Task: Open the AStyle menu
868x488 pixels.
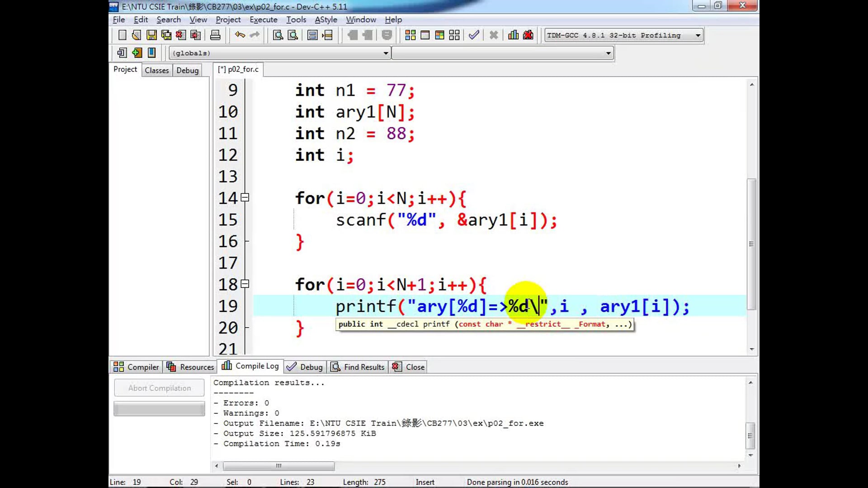Action: coord(325,19)
